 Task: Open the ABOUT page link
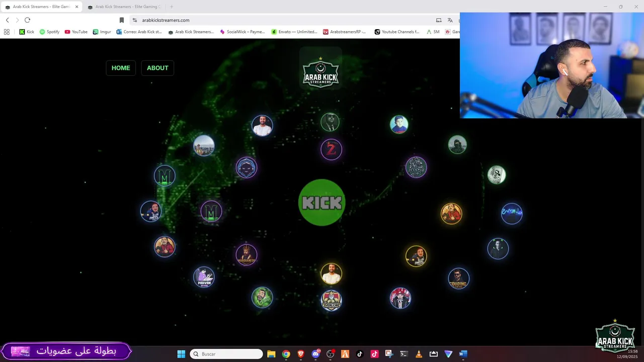click(x=157, y=68)
